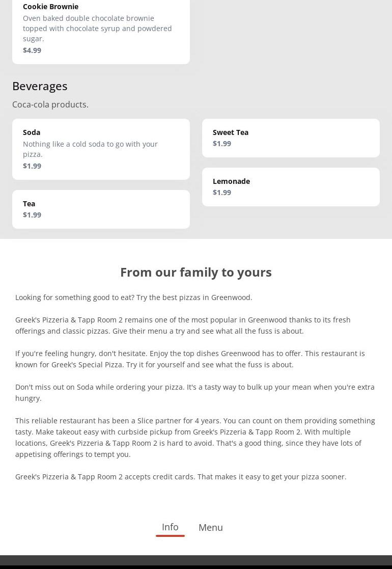Click the Soda description text
The image size is (392, 569).
point(90,149)
